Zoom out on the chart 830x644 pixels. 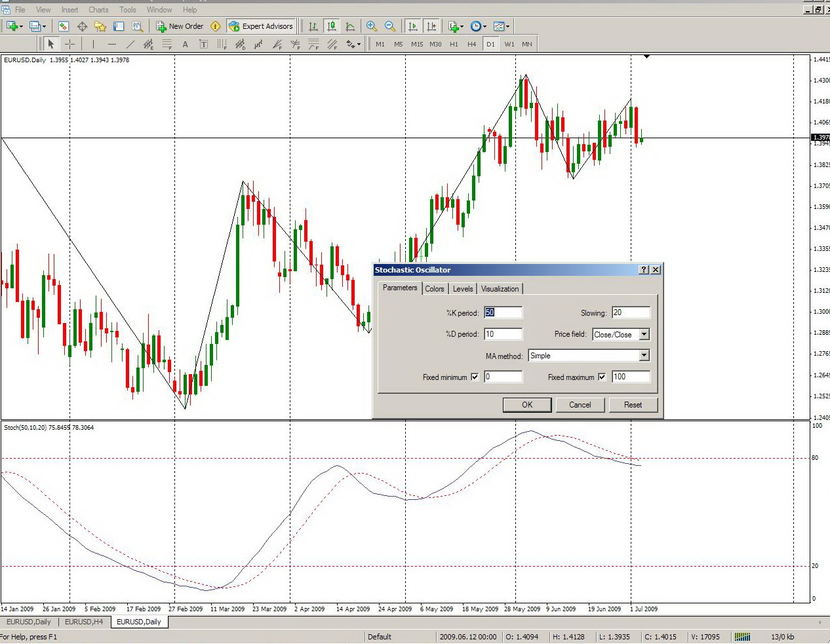390,26
